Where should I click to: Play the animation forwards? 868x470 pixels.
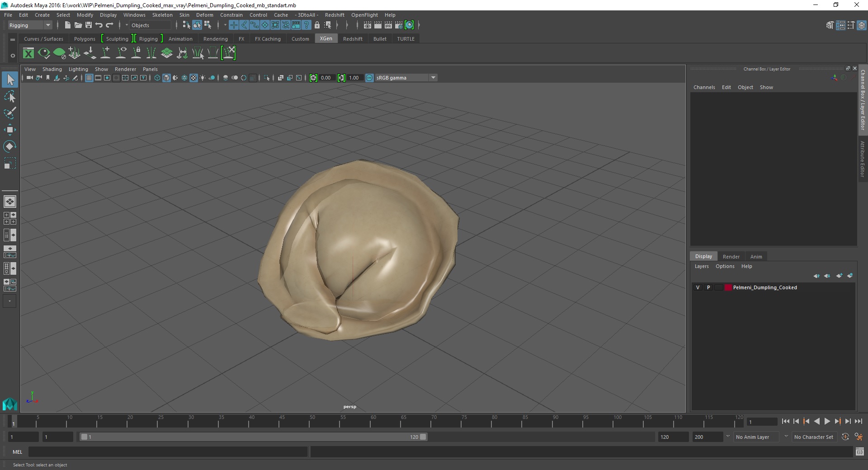(x=827, y=422)
